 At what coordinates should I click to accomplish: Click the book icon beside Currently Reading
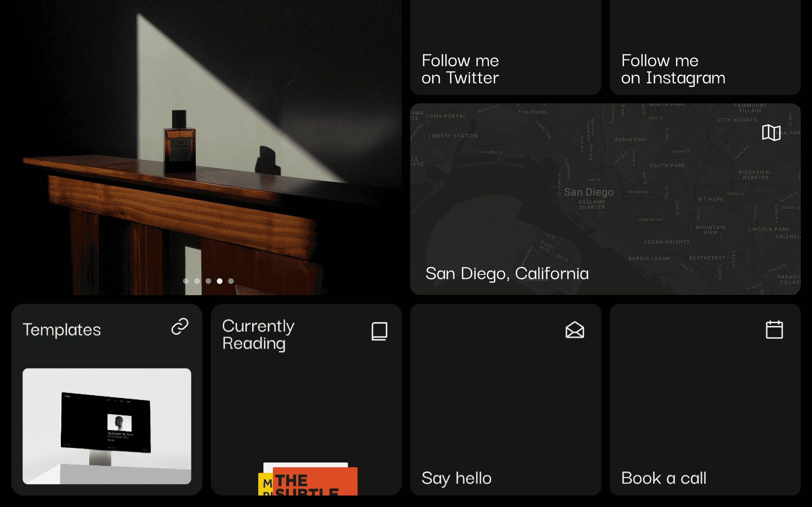click(x=379, y=331)
